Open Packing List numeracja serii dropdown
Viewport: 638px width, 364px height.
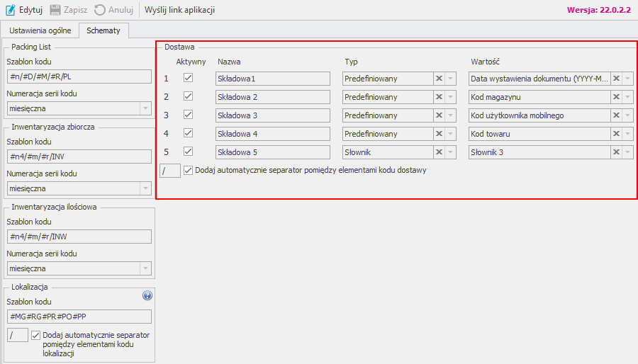click(x=145, y=108)
